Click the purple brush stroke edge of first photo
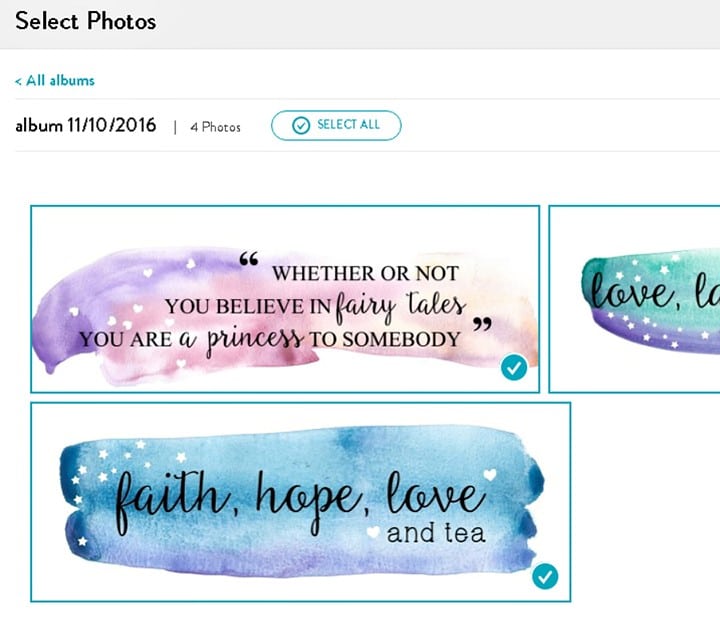This screenshot has height=627, width=720. click(51, 331)
